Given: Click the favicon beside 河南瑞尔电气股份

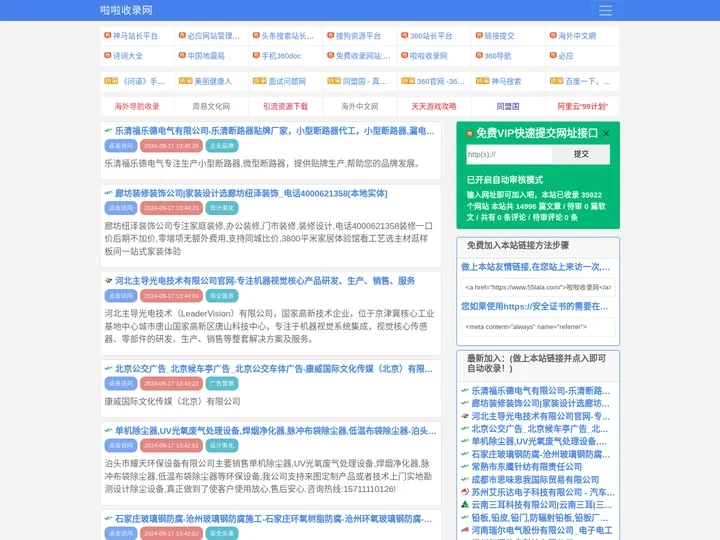Looking at the screenshot, I should (465, 530).
